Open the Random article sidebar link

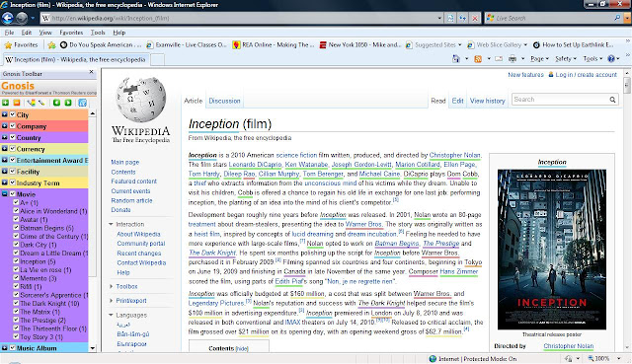tap(131, 200)
